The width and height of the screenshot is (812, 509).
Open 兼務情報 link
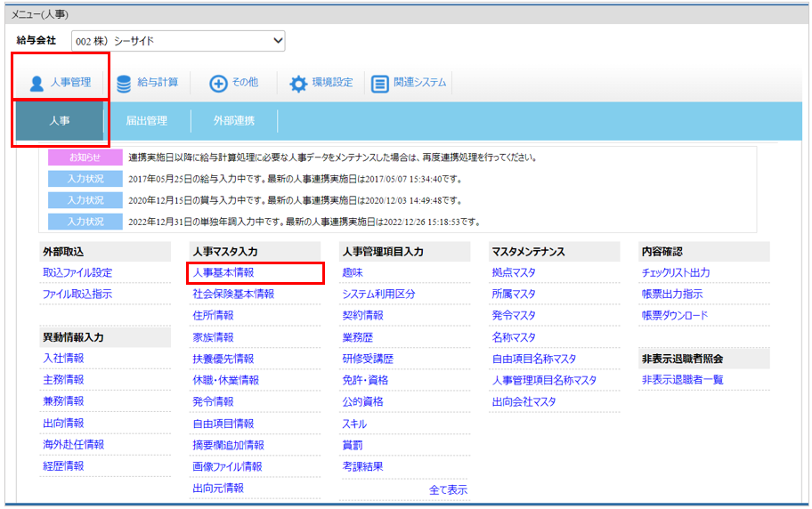point(63,401)
